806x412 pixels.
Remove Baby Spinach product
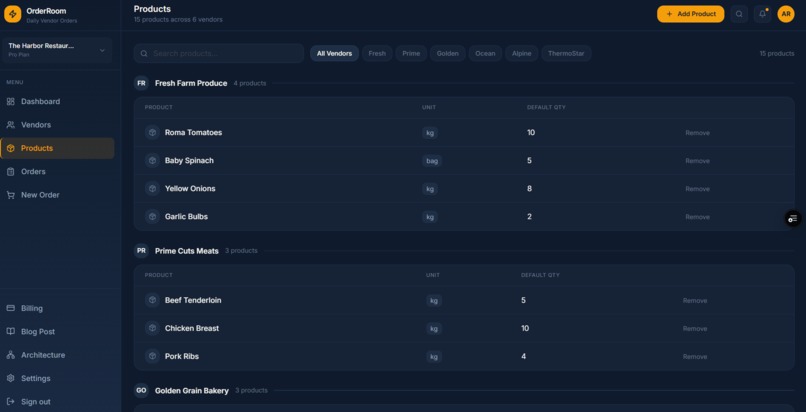697,161
